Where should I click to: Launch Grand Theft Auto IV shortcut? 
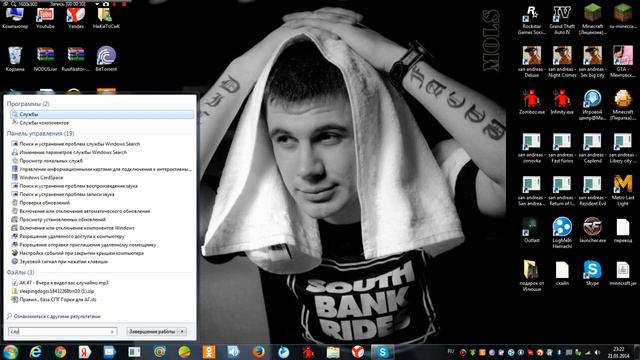tap(562, 19)
